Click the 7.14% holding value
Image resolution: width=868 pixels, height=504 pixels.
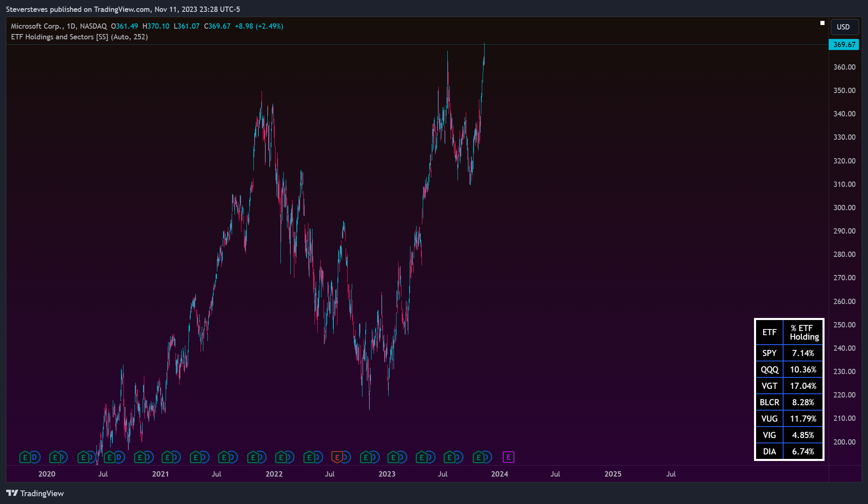click(x=803, y=353)
